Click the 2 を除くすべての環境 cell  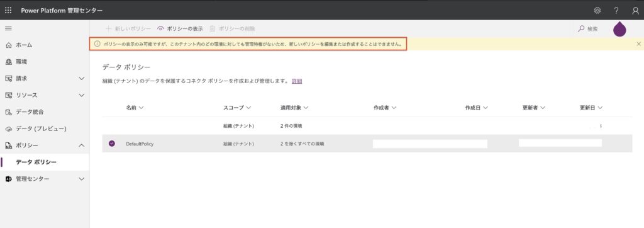coord(302,144)
